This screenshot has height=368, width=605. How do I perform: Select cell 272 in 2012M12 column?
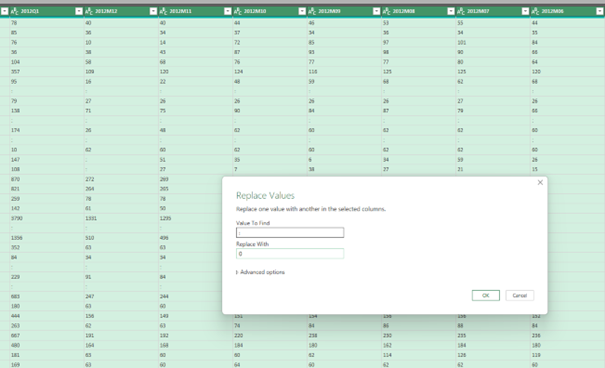(121, 179)
